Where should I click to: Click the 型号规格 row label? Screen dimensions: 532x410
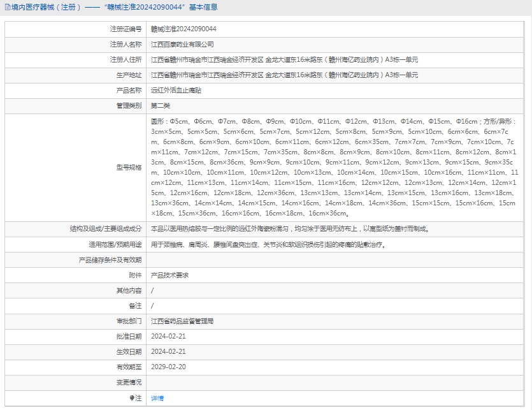(129, 167)
